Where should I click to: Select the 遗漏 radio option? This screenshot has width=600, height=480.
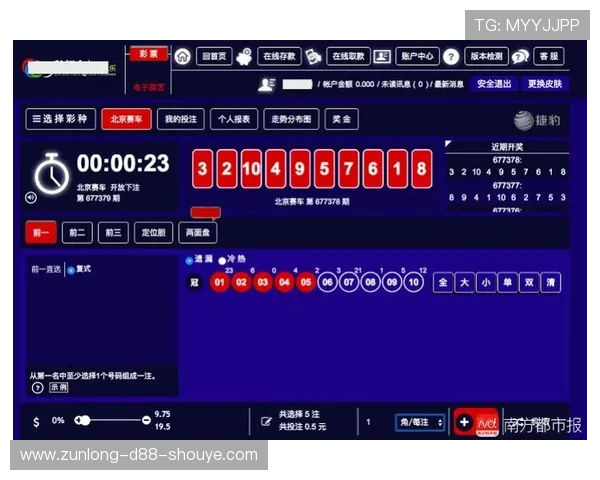coord(188,260)
